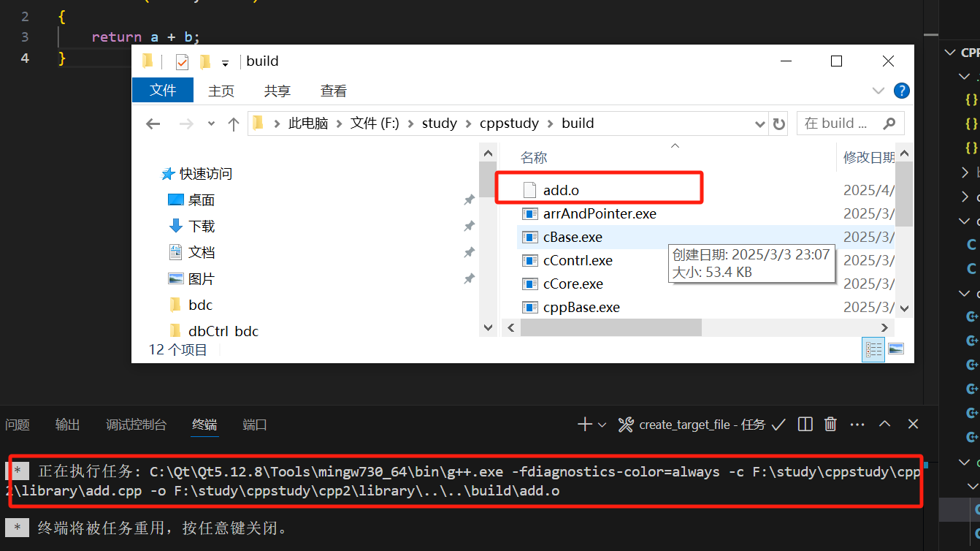Go back with the Back arrow in Explorer
The height and width of the screenshot is (551, 980).
153,123
